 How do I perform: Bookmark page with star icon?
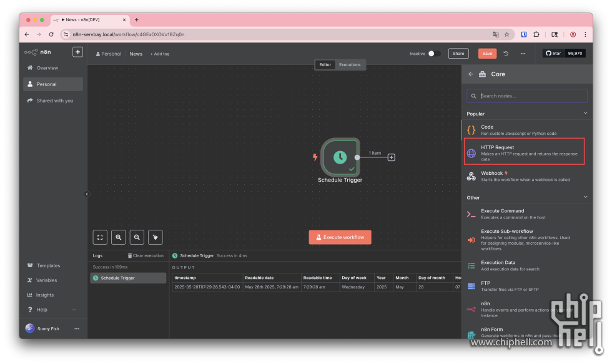point(506,34)
